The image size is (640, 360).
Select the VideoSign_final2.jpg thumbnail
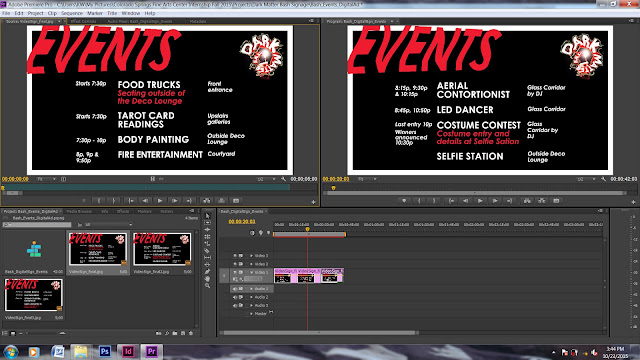pyautogui.click(x=162, y=249)
